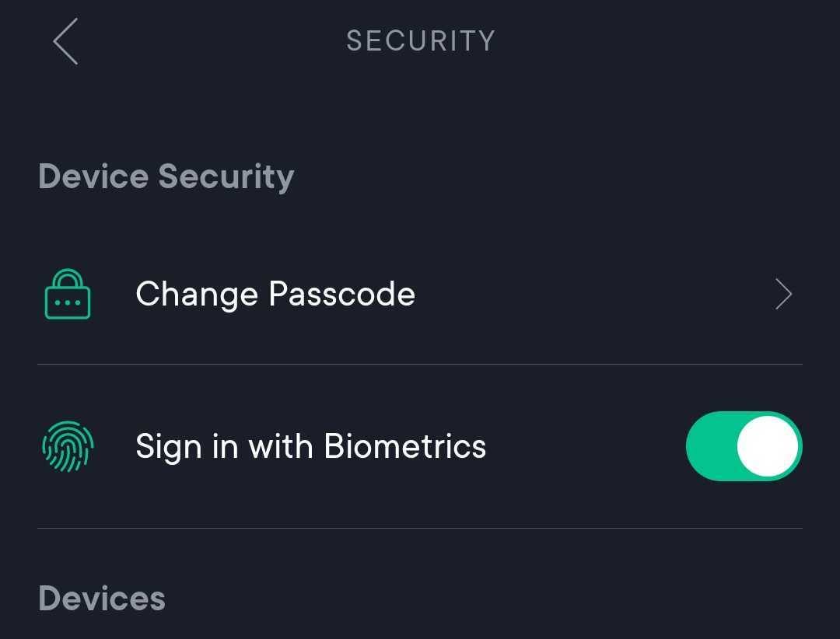Open the Change Passcode text label
The width and height of the screenshot is (840, 639).
(275, 294)
